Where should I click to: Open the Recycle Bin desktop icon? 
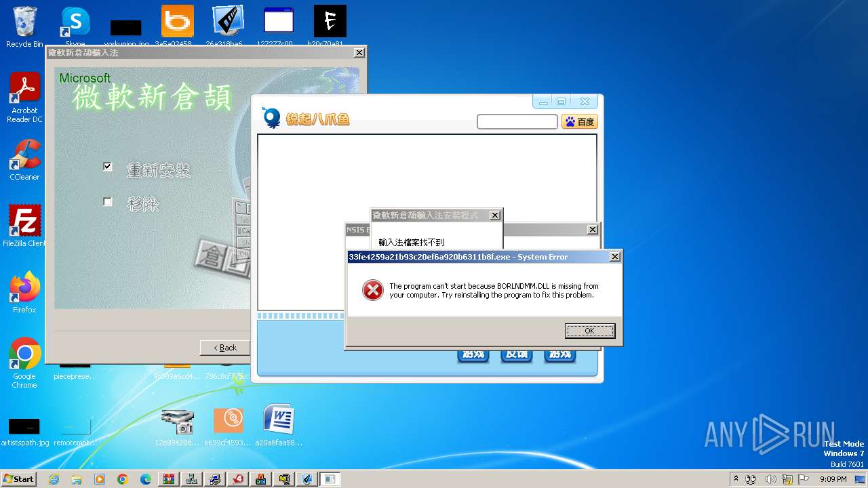24,27
